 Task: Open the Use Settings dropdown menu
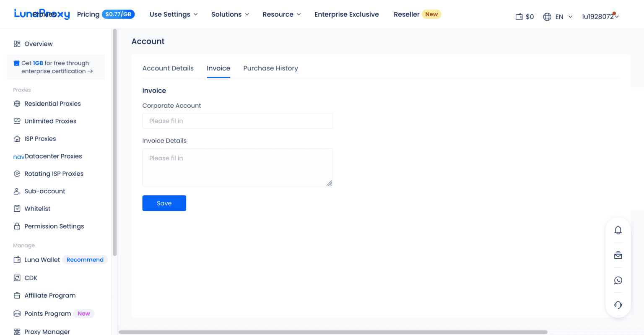pos(173,14)
